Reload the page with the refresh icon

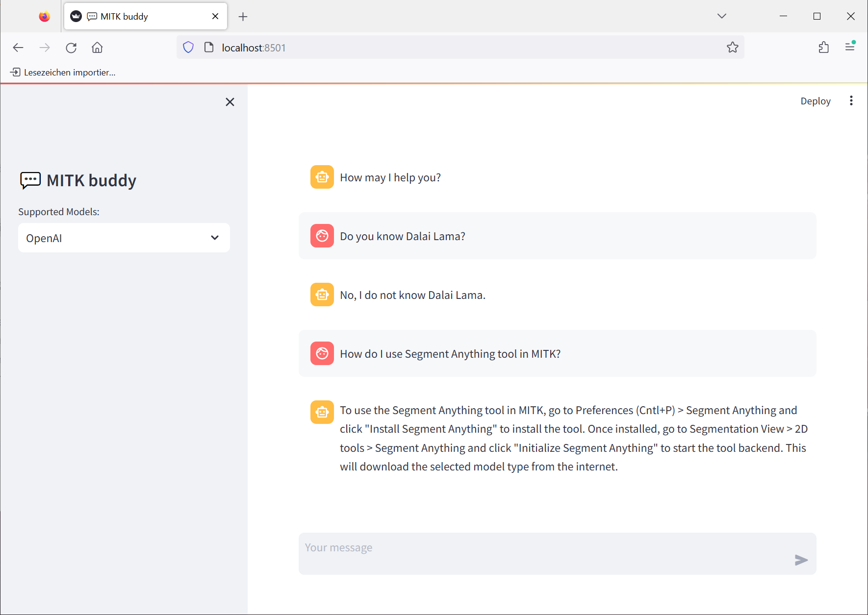coord(71,47)
